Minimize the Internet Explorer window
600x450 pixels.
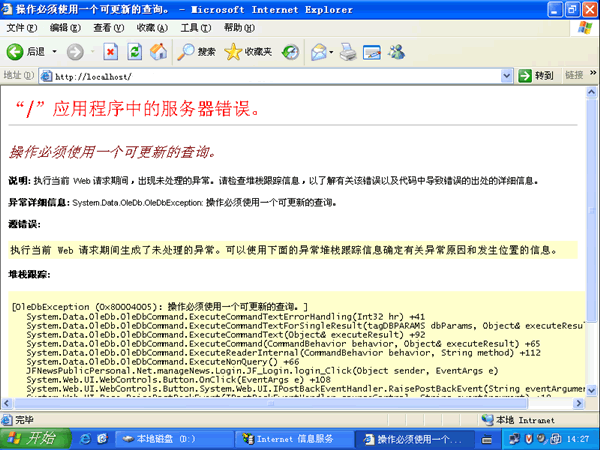[555, 9]
